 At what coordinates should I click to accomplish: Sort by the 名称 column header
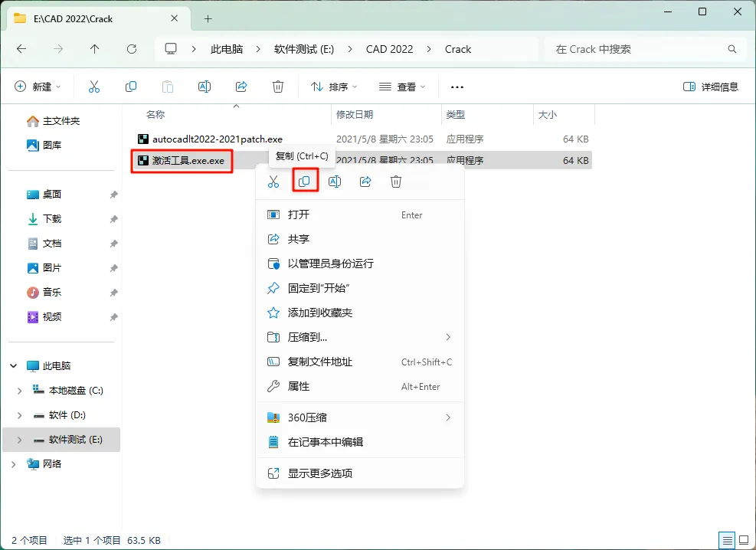(155, 115)
